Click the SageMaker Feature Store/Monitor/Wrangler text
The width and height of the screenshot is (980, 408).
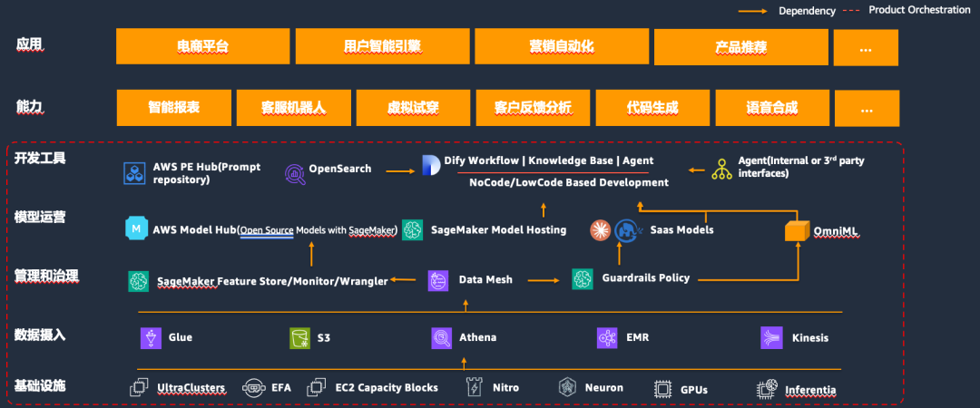pos(272,281)
